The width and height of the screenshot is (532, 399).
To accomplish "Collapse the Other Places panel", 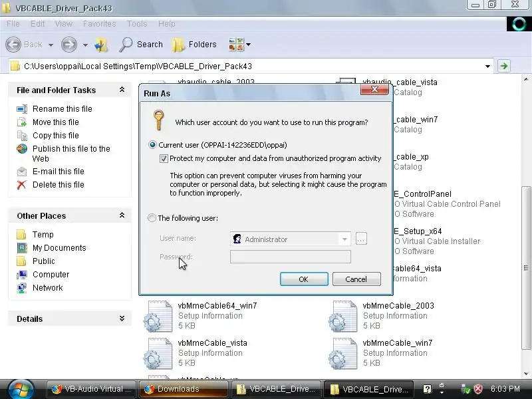I will click(122, 215).
